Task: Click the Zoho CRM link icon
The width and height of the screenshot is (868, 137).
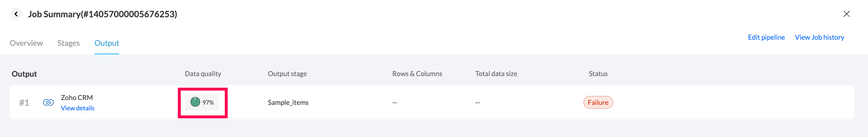Action: tap(48, 102)
